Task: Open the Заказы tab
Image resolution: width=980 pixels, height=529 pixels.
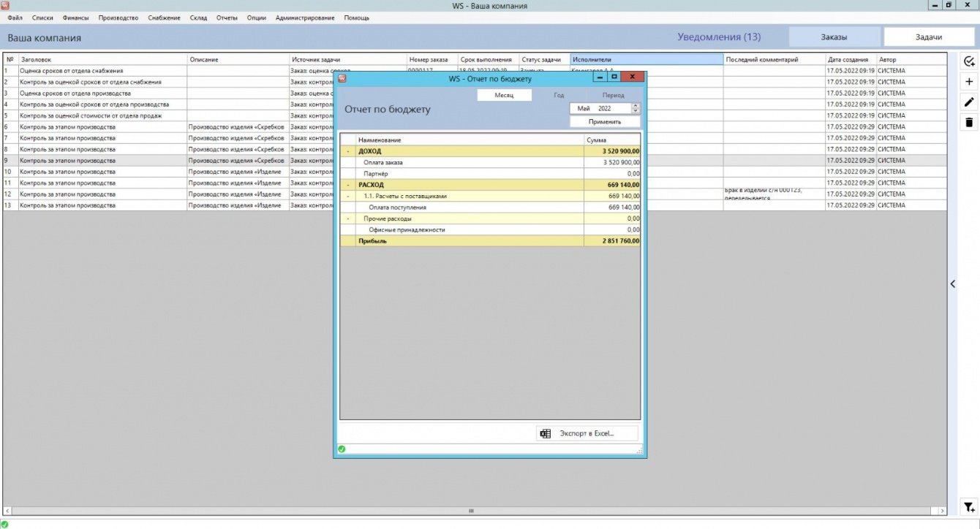Action: [x=834, y=37]
